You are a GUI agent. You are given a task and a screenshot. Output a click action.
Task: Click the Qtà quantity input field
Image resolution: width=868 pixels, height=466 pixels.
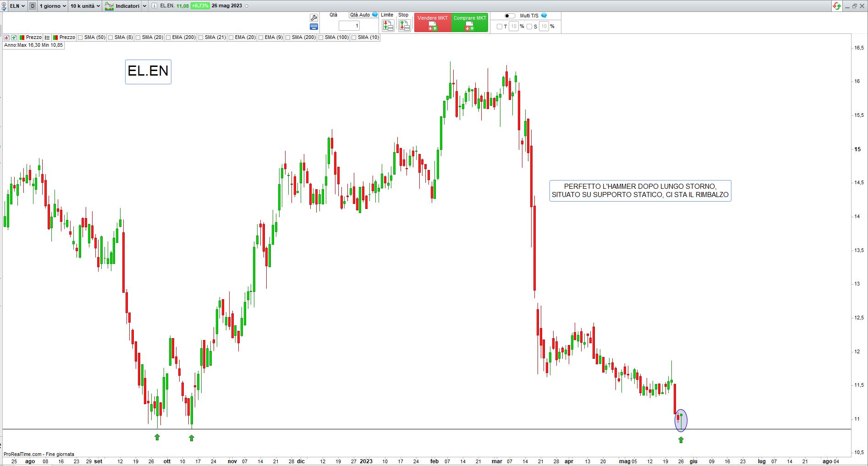click(x=349, y=26)
